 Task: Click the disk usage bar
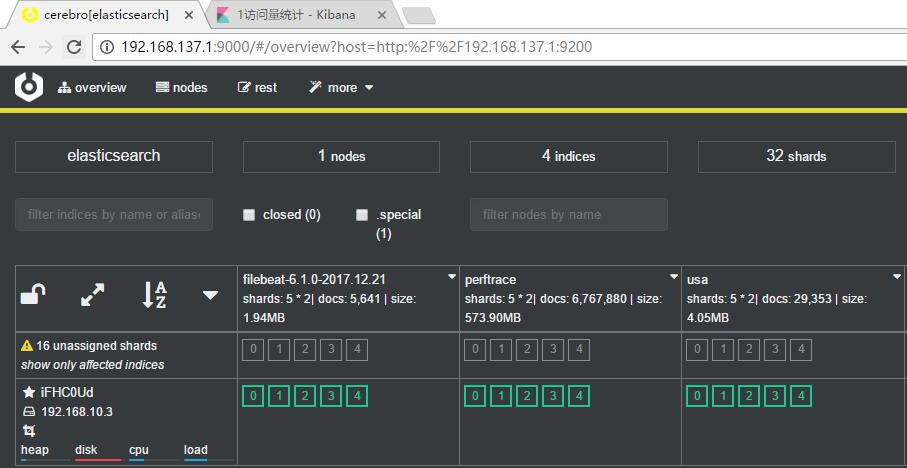coord(98,460)
